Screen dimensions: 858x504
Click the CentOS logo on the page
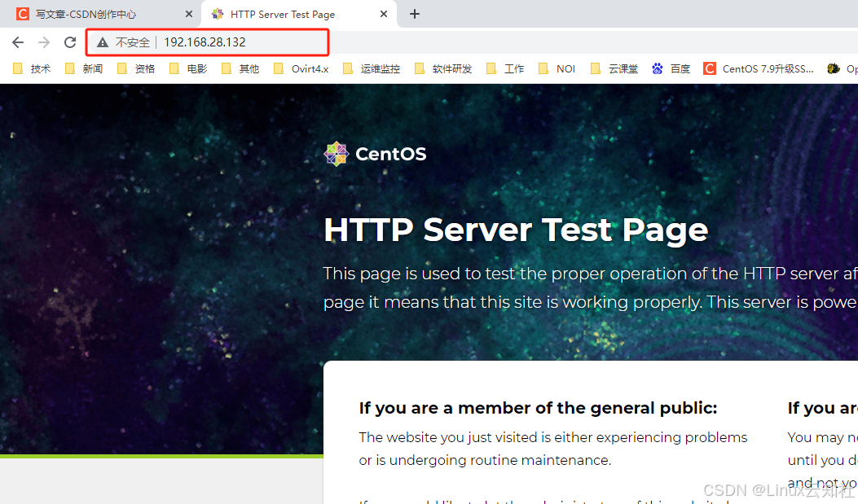375,154
